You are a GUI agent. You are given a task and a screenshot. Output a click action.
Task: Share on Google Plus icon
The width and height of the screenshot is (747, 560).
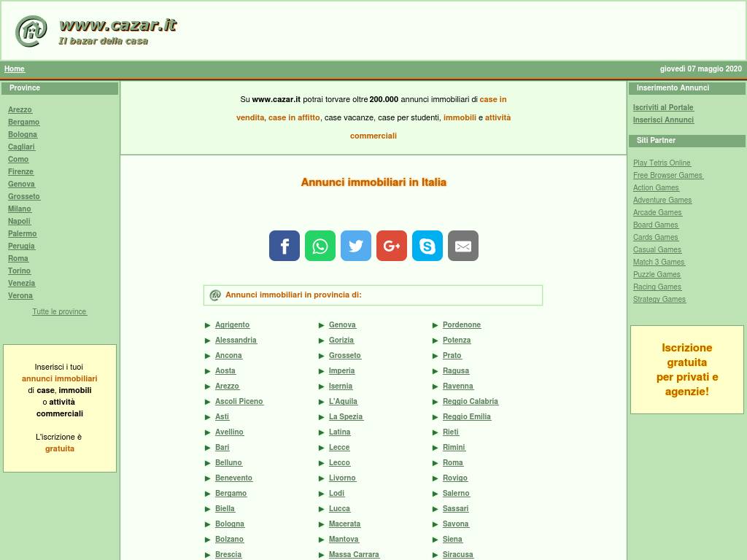click(392, 246)
